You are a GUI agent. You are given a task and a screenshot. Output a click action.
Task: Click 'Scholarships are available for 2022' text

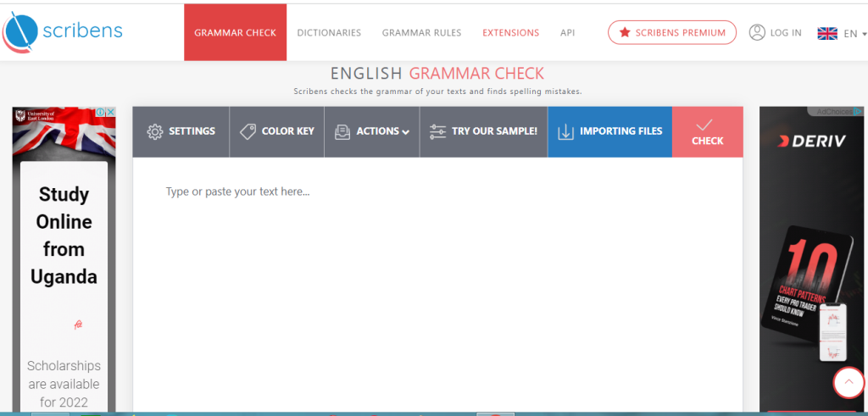tap(64, 384)
